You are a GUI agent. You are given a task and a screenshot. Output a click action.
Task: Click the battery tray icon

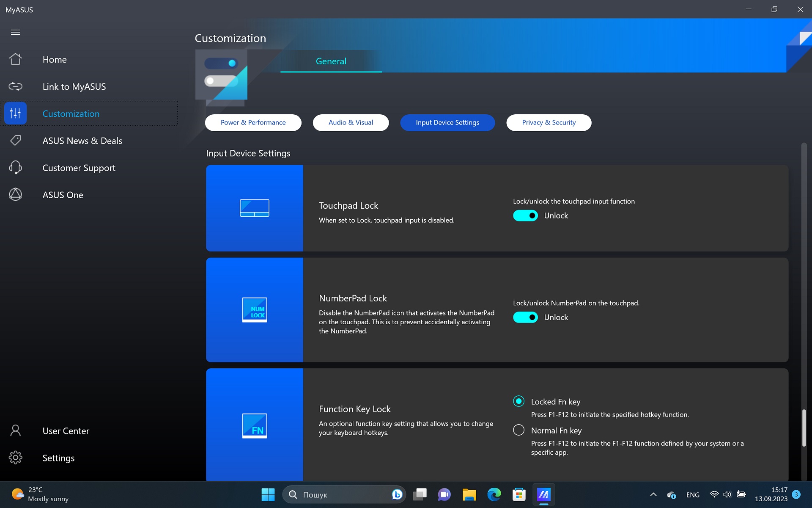click(x=741, y=494)
